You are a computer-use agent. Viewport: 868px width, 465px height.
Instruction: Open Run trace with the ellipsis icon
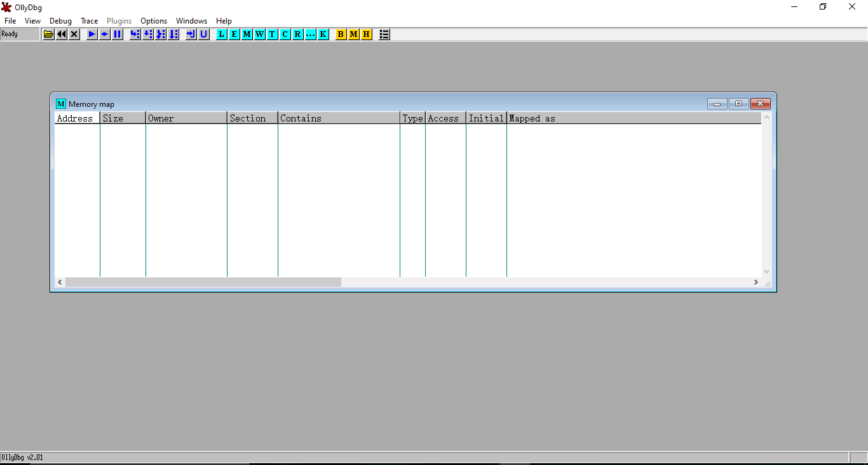click(311, 34)
